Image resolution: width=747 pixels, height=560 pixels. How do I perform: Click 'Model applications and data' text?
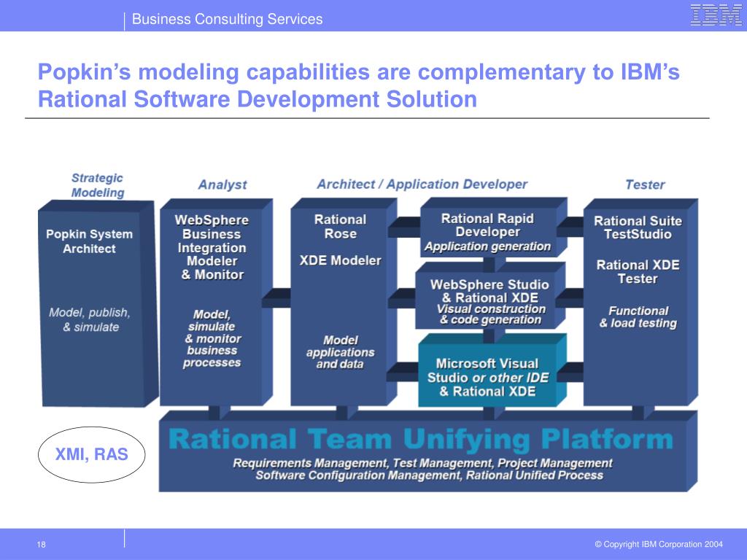340,352
